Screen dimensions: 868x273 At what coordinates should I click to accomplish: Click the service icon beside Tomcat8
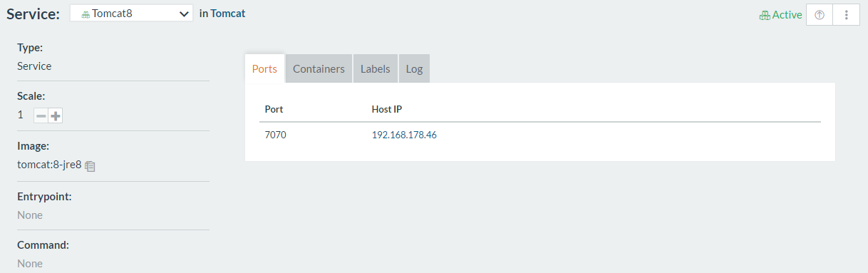pyautogui.click(x=86, y=14)
